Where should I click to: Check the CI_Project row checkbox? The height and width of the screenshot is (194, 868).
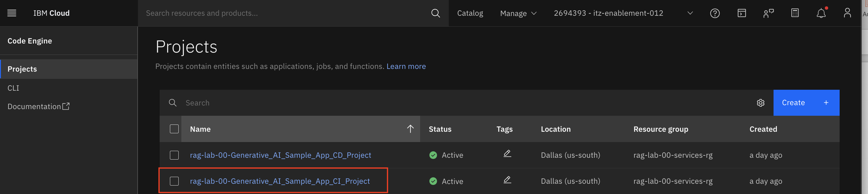click(174, 181)
